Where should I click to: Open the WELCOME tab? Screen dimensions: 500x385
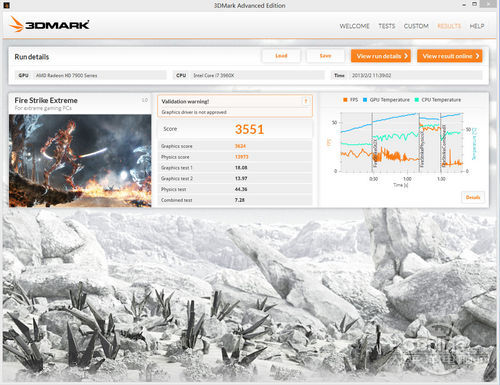pos(354,26)
